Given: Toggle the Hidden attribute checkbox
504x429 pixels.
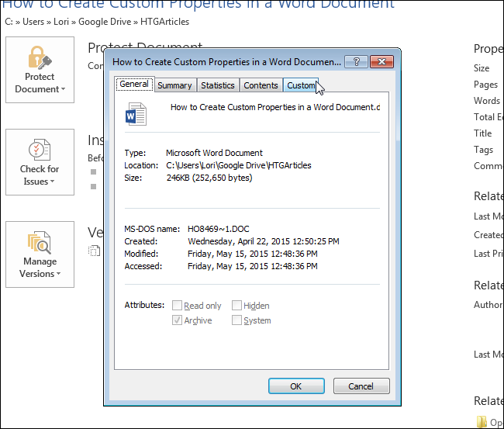Looking at the screenshot, I should pos(237,305).
